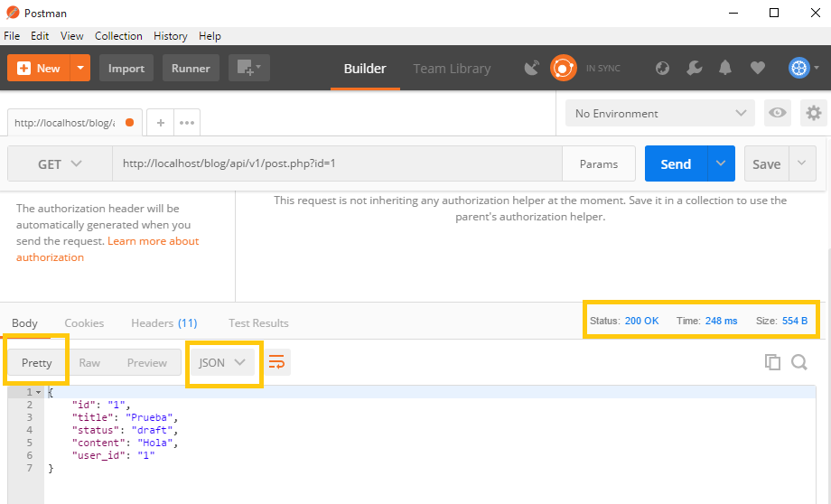Click the 248 ms time value
The image size is (831, 504).
[x=721, y=321]
